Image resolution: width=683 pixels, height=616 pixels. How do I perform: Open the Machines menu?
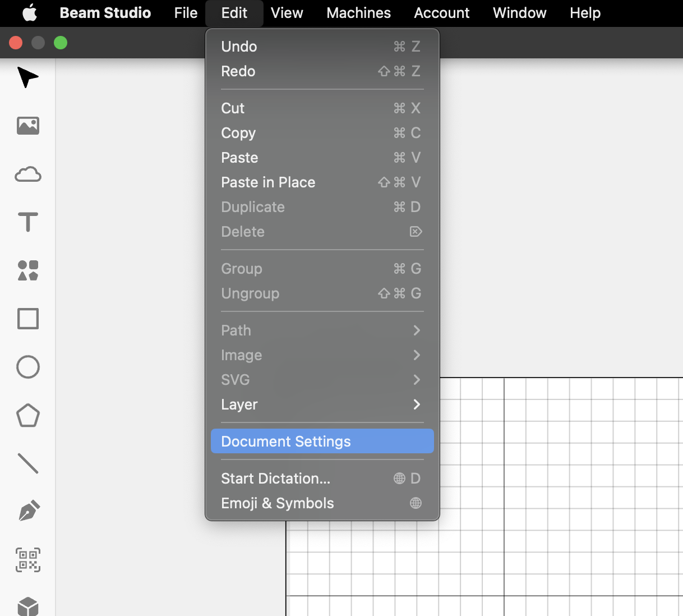click(359, 13)
